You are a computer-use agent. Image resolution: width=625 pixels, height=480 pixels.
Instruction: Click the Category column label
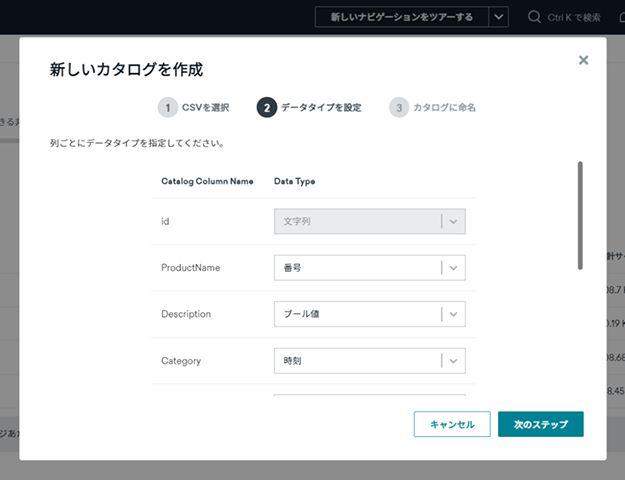181,361
